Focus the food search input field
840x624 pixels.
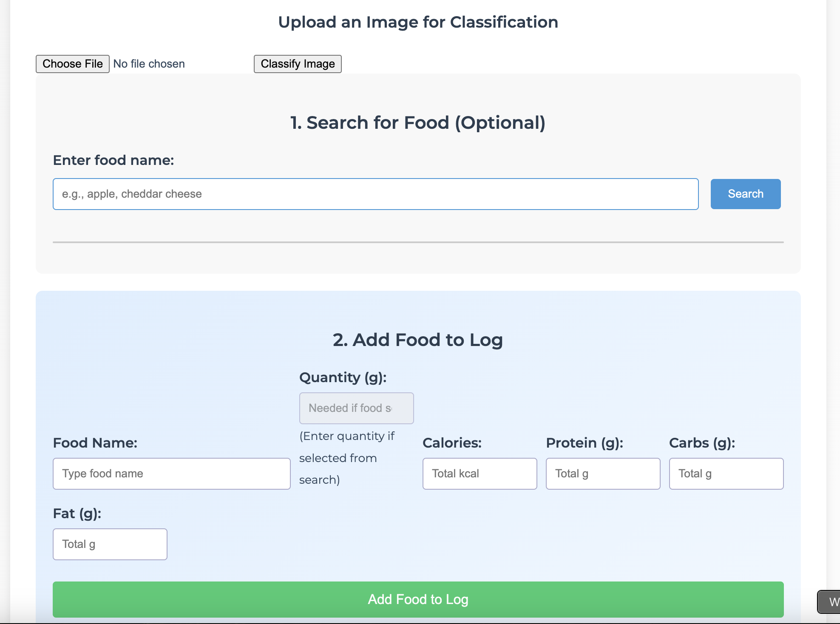click(x=375, y=194)
